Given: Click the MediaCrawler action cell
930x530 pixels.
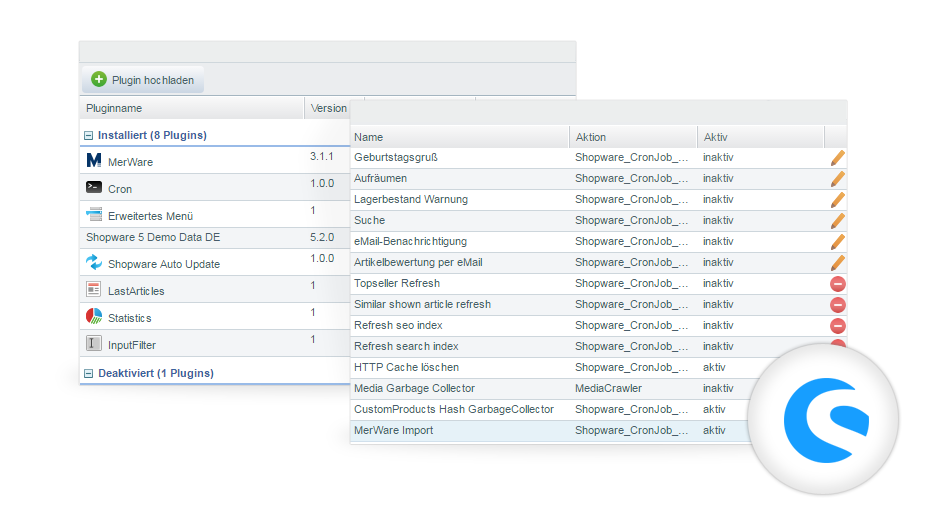Looking at the screenshot, I should point(608,388).
